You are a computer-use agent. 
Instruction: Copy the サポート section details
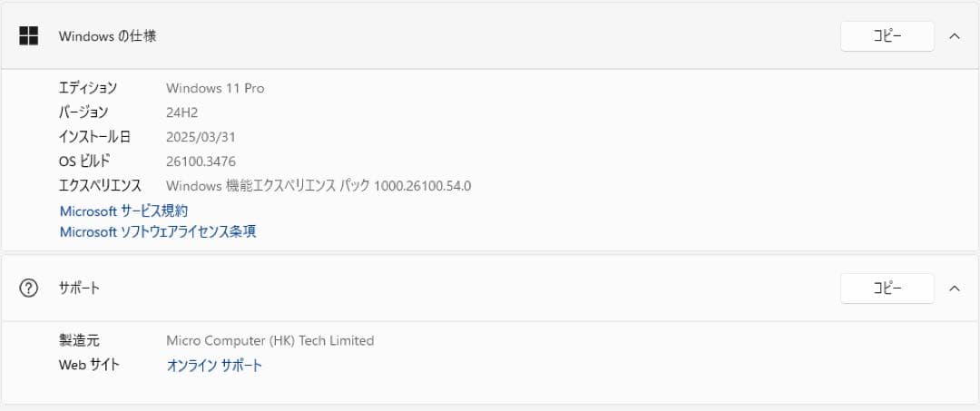[x=887, y=289]
